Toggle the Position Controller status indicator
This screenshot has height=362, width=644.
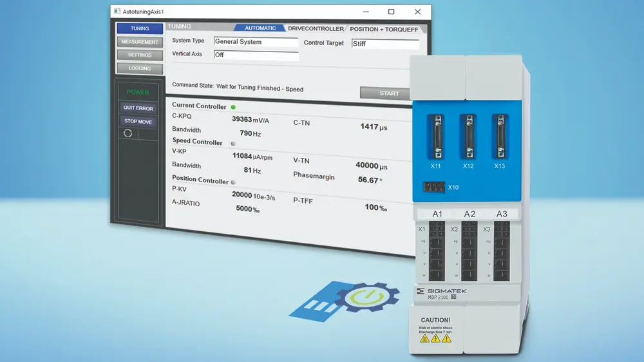pyautogui.click(x=233, y=182)
